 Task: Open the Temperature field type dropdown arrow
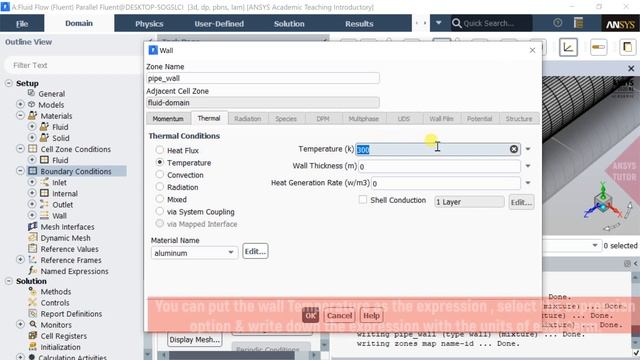click(x=528, y=149)
